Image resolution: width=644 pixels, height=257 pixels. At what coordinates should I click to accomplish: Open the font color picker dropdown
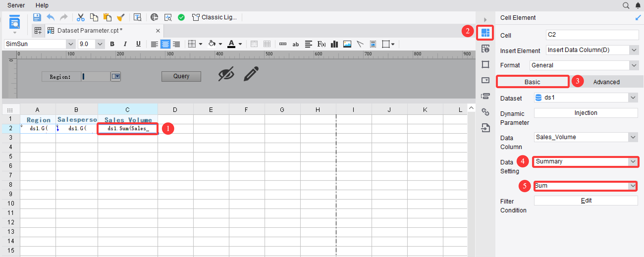point(240,44)
